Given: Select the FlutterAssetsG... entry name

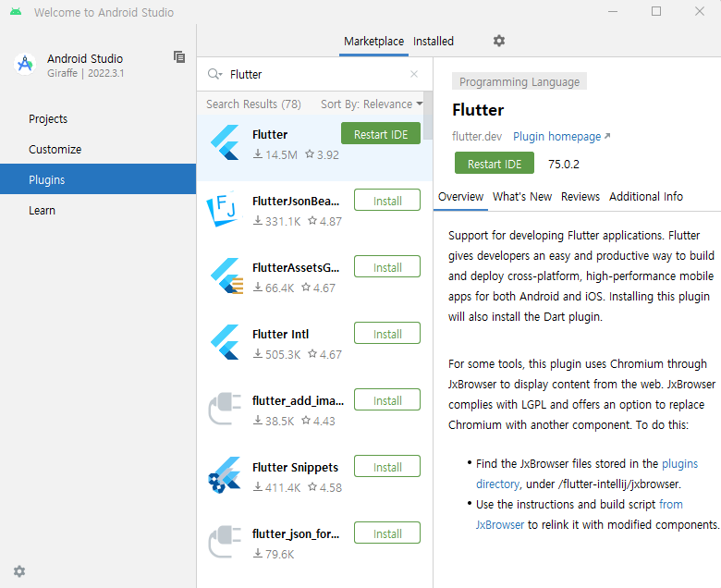Looking at the screenshot, I should tap(296, 267).
